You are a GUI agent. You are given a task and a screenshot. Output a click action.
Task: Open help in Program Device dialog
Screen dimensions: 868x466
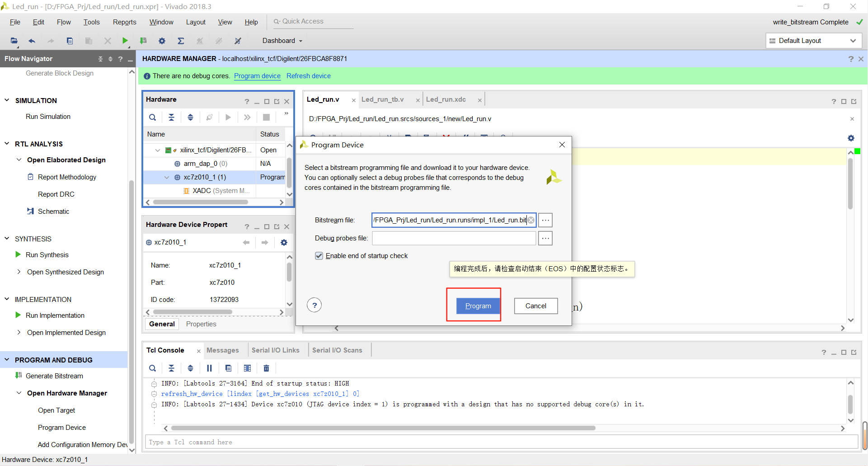[314, 305]
